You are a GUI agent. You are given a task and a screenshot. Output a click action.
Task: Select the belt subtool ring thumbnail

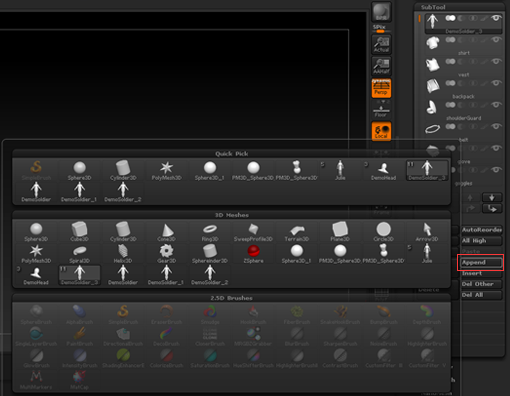click(x=433, y=129)
